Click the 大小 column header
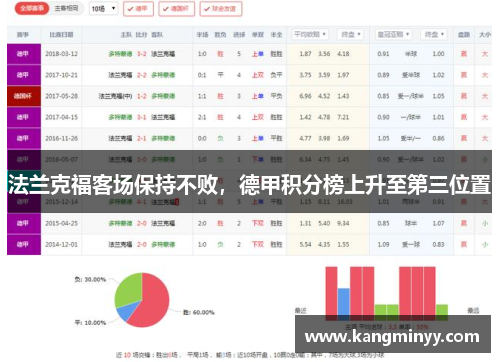 pyautogui.click(x=485, y=35)
